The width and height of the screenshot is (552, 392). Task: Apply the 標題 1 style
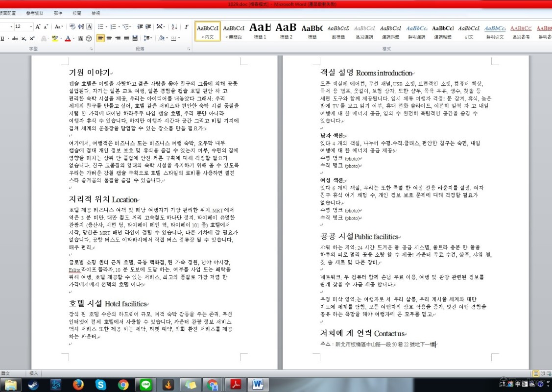coord(259,31)
